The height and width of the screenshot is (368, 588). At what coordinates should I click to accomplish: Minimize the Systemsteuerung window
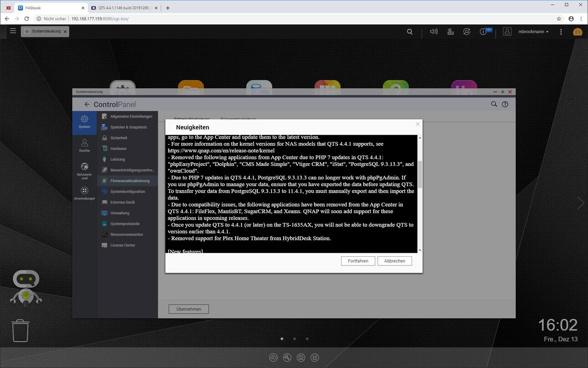pyautogui.click(x=495, y=92)
